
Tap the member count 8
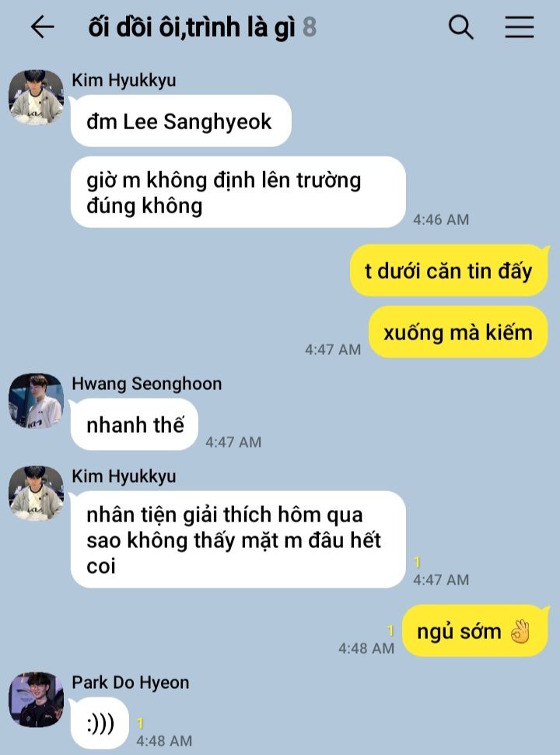(x=310, y=27)
